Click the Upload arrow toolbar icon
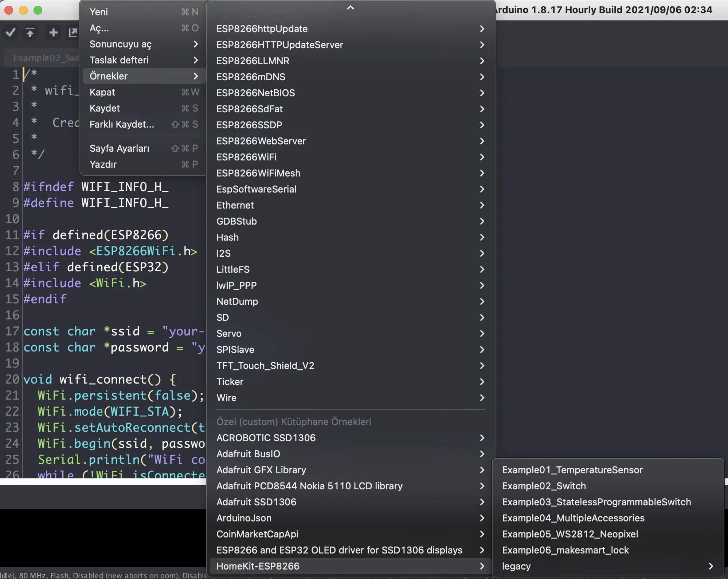The width and height of the screenshot is (728, 579). (30, 32)
